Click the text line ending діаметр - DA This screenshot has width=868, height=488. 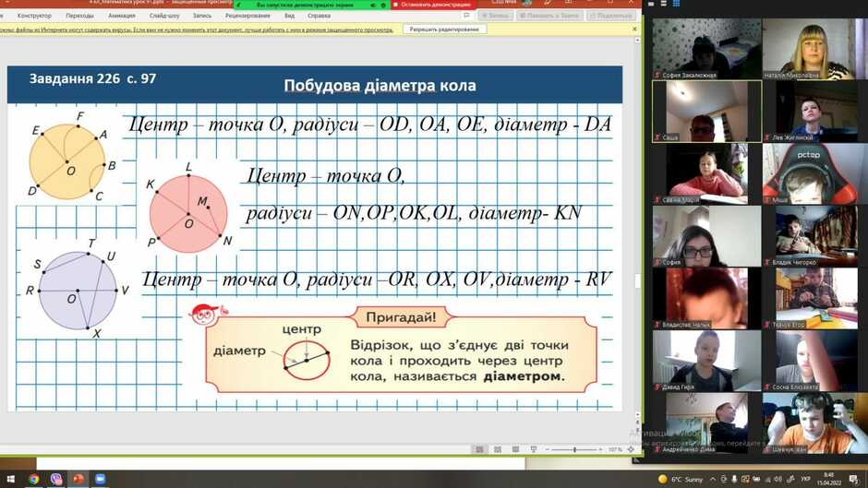tap(369, 125)
